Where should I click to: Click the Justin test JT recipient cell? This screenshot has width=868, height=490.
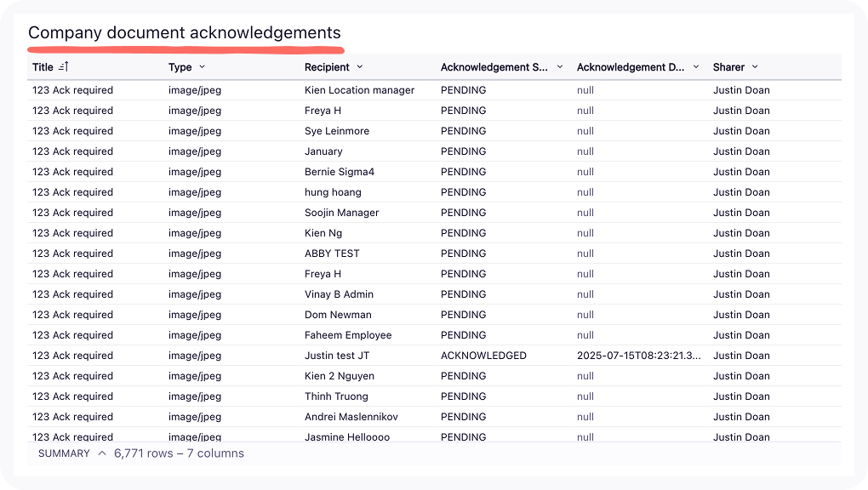tap(337, 356)
